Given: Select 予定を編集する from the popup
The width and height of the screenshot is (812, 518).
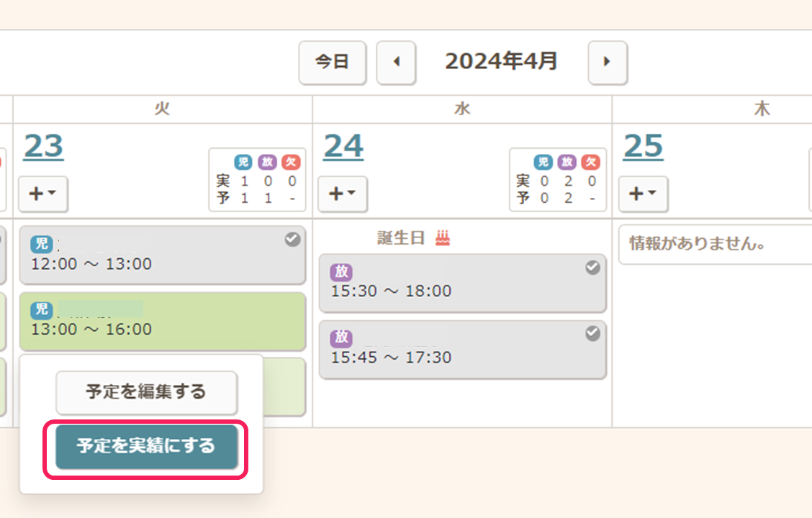Looking at the screenshot, I should pyautogui.click(x=146, y=392).
